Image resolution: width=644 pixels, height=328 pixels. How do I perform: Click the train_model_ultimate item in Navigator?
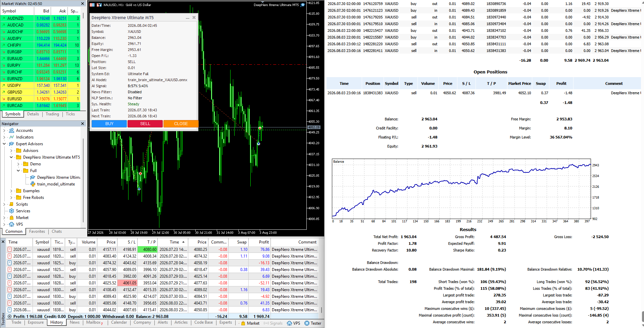pos(56,184)
